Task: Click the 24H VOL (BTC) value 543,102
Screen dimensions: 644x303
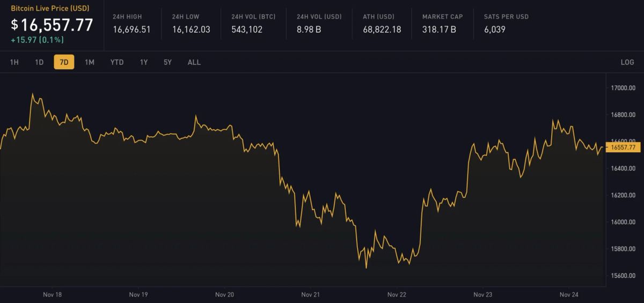Action: pos(247,29)
